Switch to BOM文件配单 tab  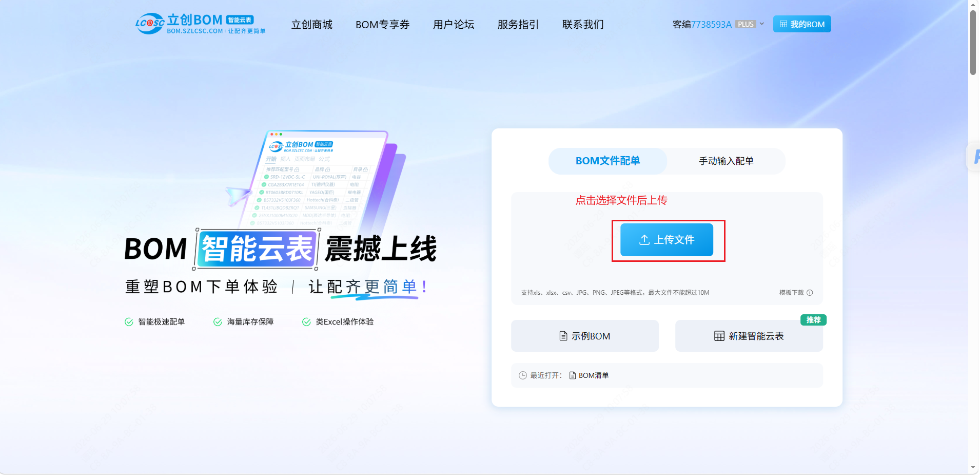coord(607,161)
